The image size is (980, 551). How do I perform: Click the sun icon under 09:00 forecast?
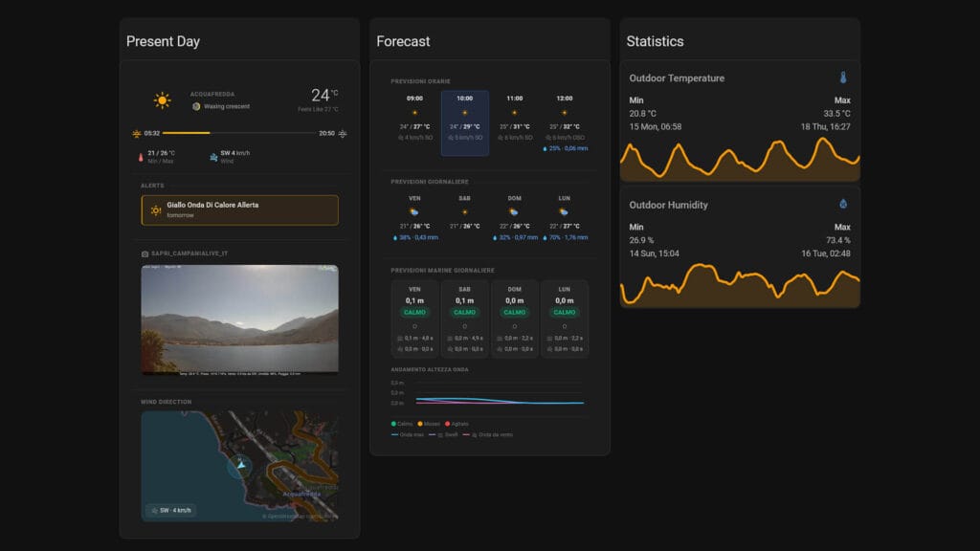click(414, 113)
